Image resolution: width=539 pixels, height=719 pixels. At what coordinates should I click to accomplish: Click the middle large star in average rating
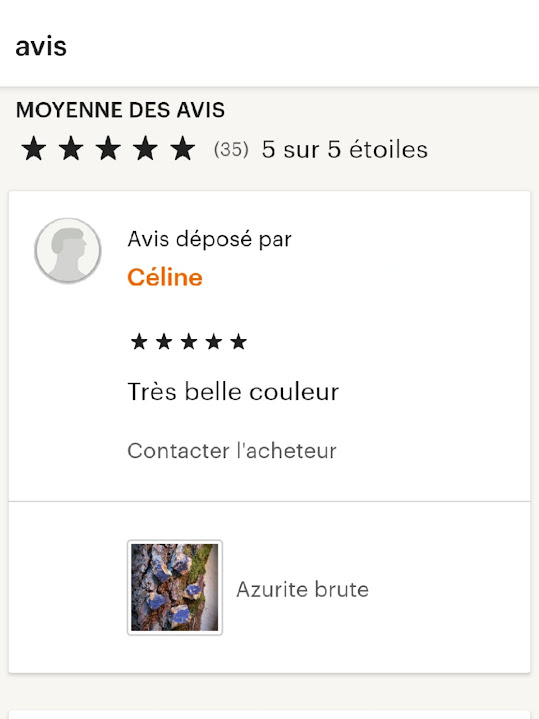point(108,149)
